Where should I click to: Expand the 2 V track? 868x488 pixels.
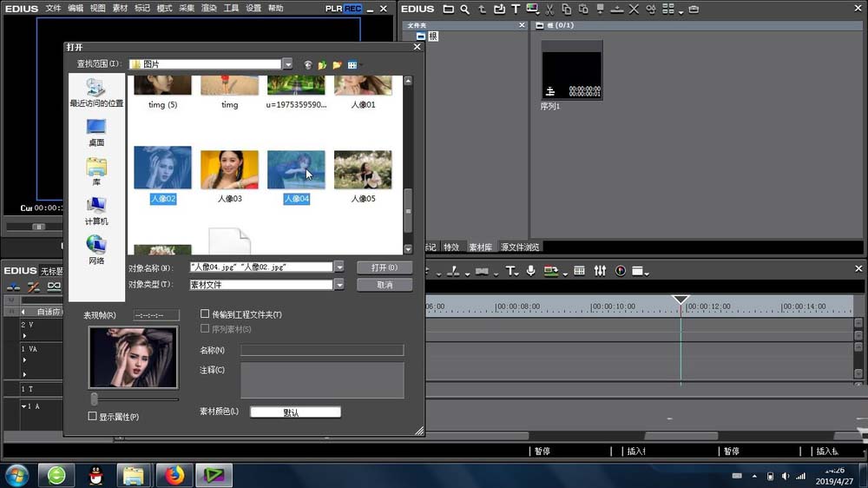(24, 336)
